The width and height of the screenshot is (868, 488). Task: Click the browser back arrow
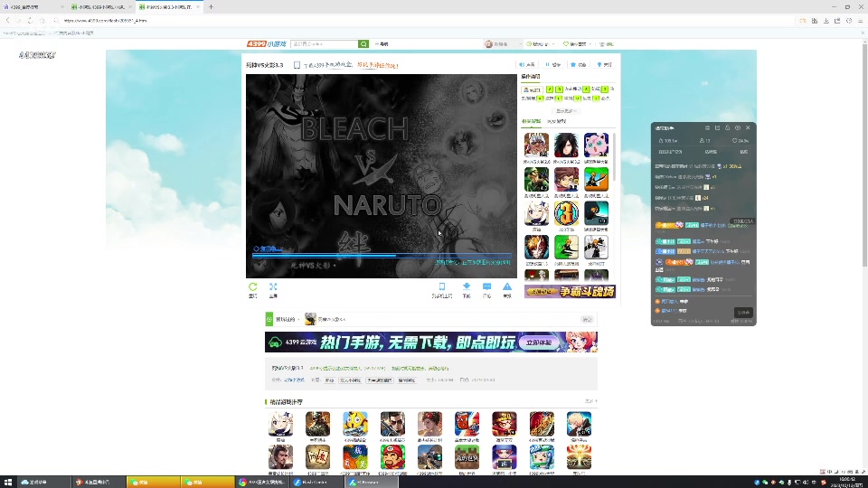tap(8, 21)
